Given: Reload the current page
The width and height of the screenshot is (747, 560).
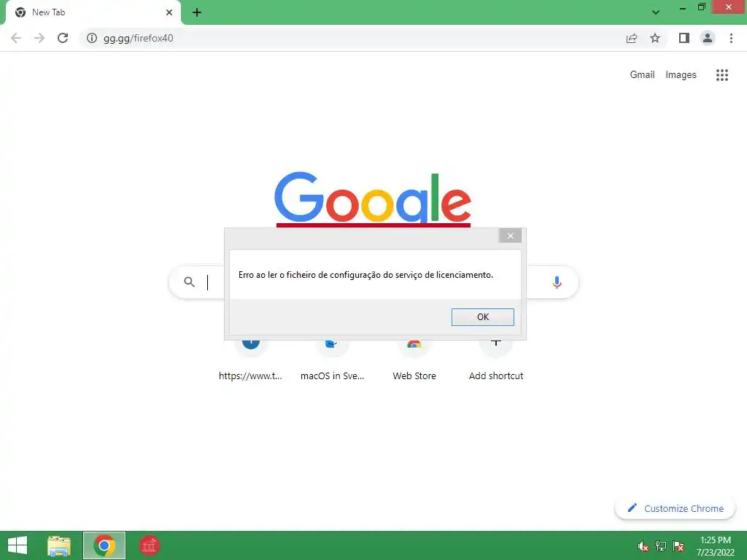Looking at the screenshot, I should pos(63,38).
